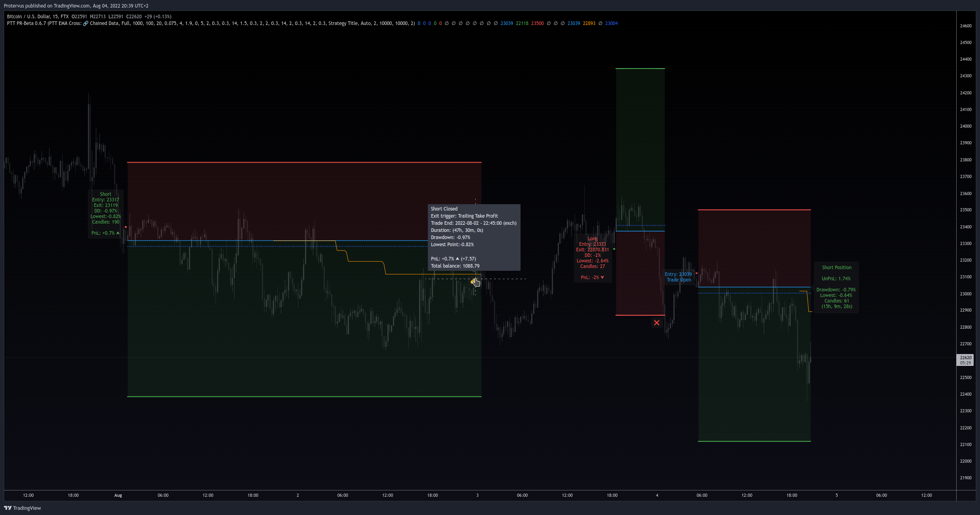Click green up arrow after PnL +0.7% label
This screenshot has width=980, height=515.
point(118,233)
